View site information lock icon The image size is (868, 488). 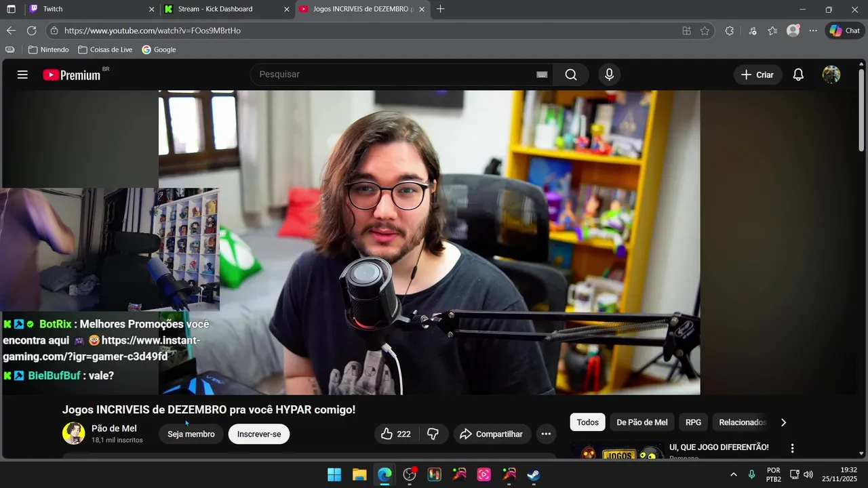pos(54,30)
